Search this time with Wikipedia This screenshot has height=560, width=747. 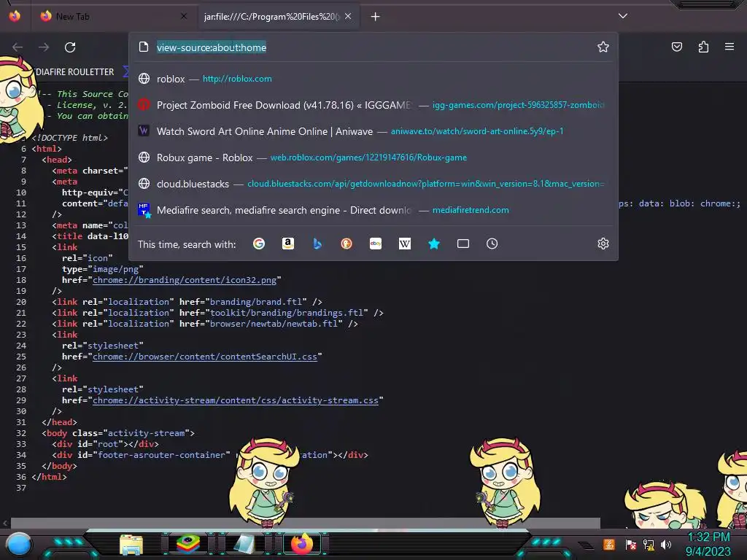(404, 244)
